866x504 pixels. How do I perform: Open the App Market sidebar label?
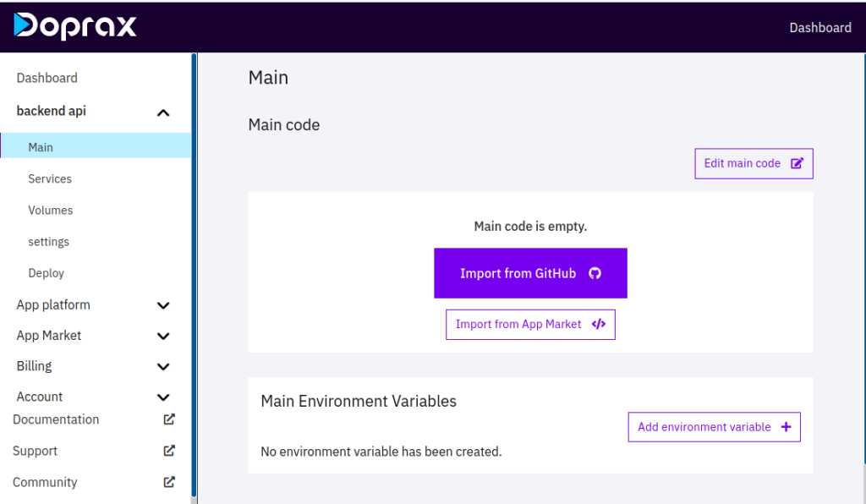pyautogui.click(x=48, y=336)
